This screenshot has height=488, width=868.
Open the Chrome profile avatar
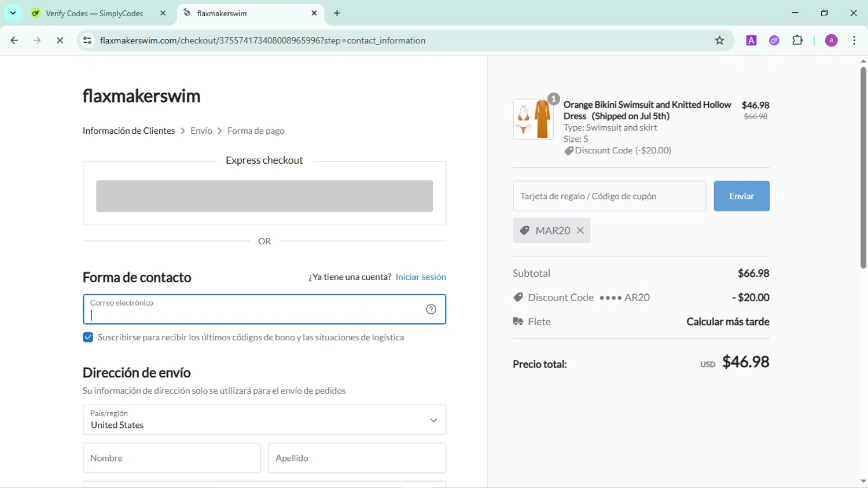(x=831, y=41)
